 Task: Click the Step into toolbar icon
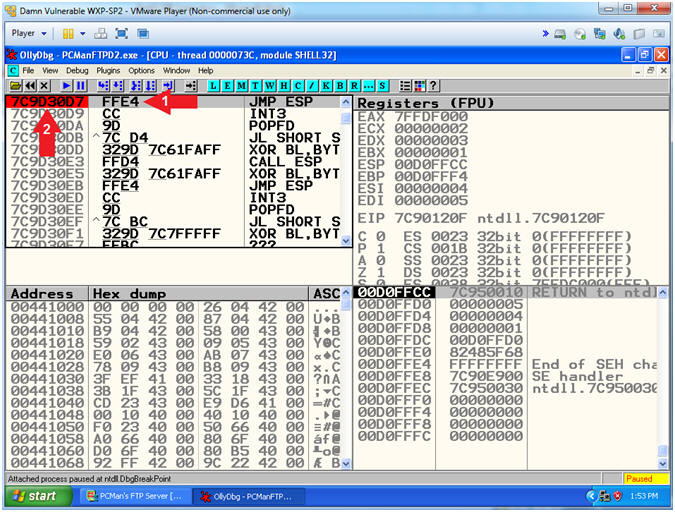pos(103,86)
